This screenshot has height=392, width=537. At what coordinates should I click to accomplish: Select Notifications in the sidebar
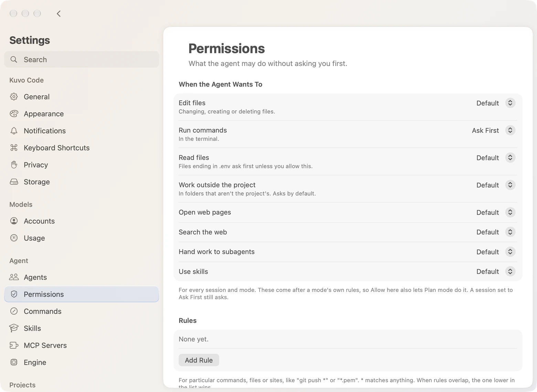pos(82,131)
